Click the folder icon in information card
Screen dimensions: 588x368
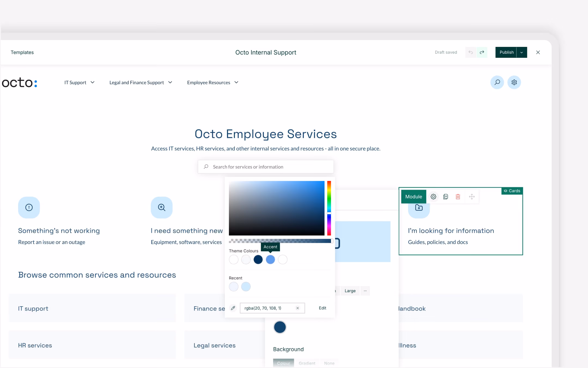[x=419, y=208]
